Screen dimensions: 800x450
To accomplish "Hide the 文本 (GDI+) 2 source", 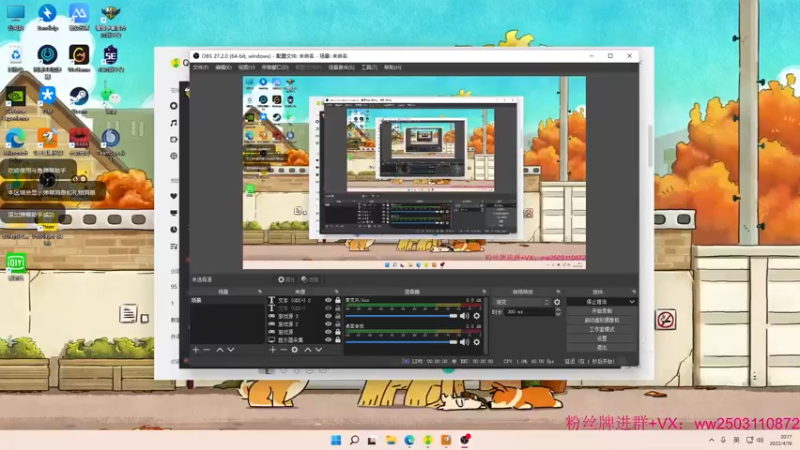I will (x=328, y=301).
